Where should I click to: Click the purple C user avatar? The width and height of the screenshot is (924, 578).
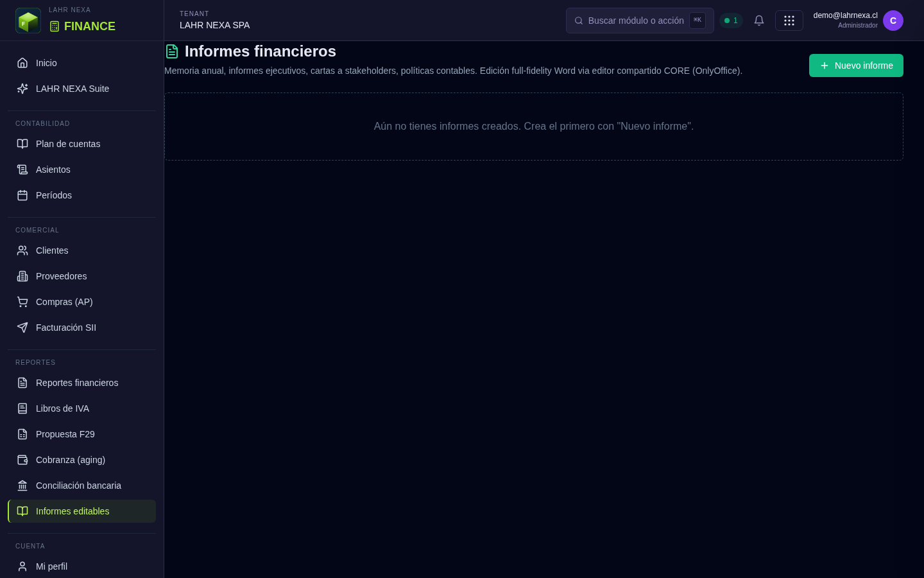(x=893, y=21)
